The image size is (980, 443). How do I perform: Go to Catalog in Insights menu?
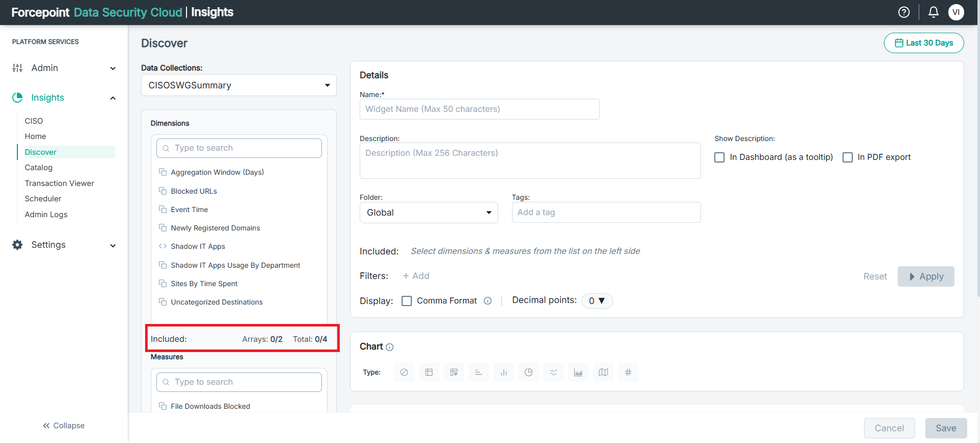(x=39, y=168)
